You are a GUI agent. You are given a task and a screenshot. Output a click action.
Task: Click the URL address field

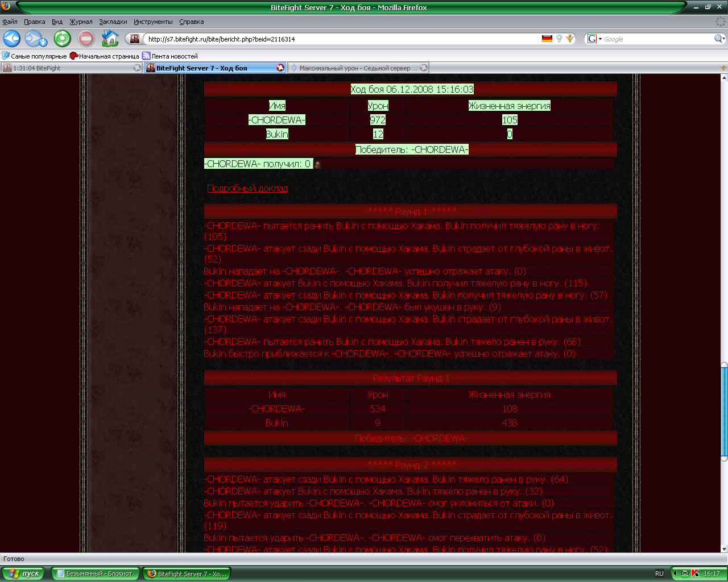(x=341, y=39)
